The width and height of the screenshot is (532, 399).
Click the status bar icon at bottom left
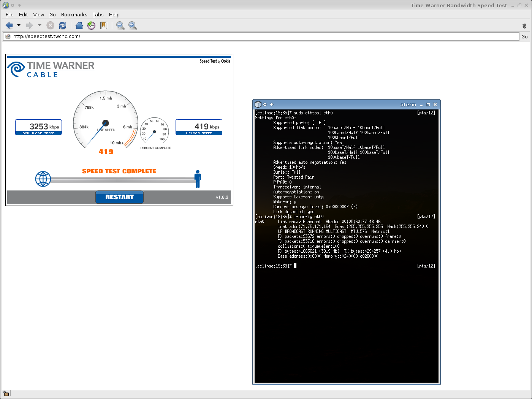[6, 393]
